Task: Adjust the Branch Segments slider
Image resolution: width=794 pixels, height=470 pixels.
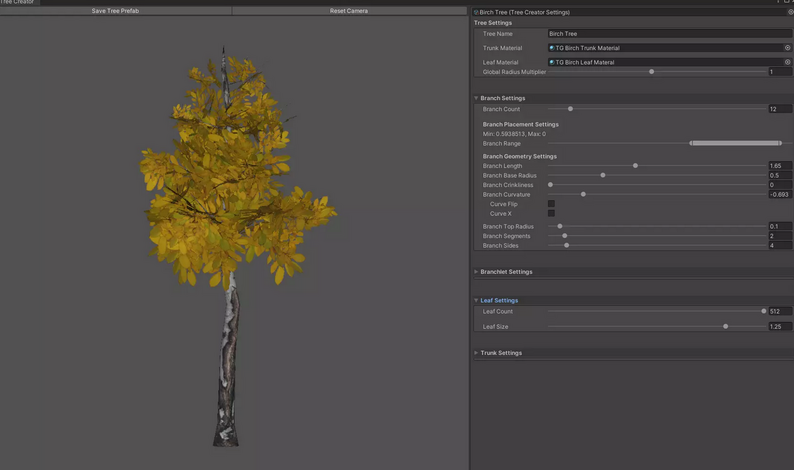Action: click(565, 236)
